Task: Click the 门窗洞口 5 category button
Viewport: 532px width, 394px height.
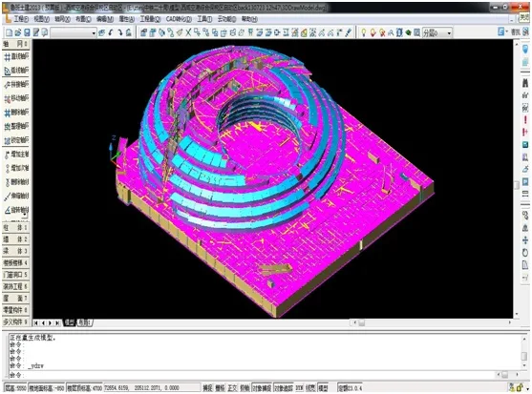Action: pos(15,275)
